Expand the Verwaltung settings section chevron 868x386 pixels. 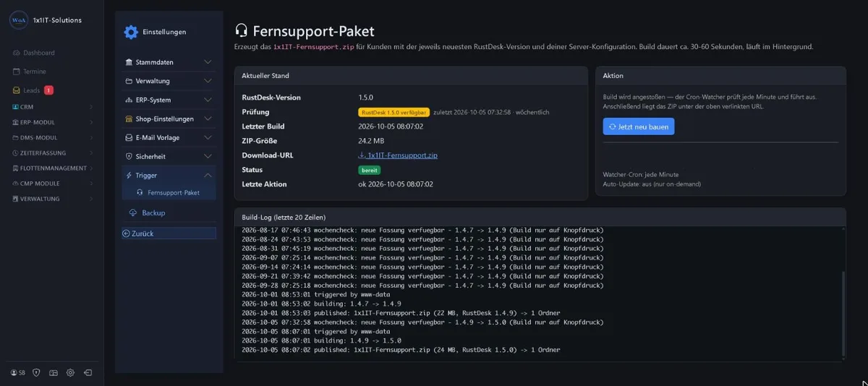pyautogui.click(x=208, y=81)
